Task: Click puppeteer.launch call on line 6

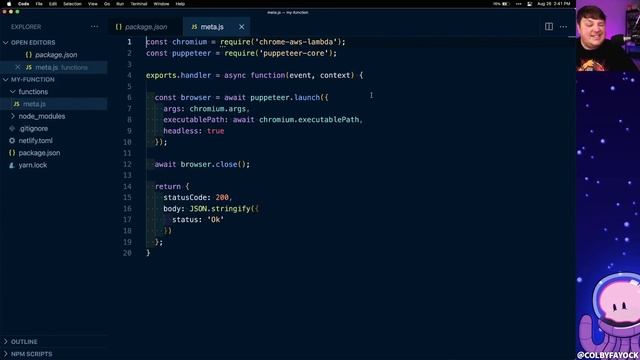Action: point(285,98)
